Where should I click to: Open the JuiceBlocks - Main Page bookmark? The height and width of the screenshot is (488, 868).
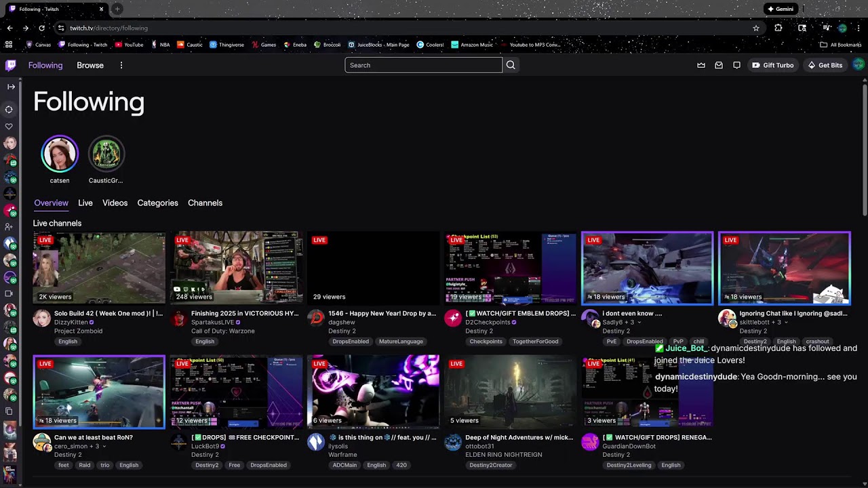point(378,45)
